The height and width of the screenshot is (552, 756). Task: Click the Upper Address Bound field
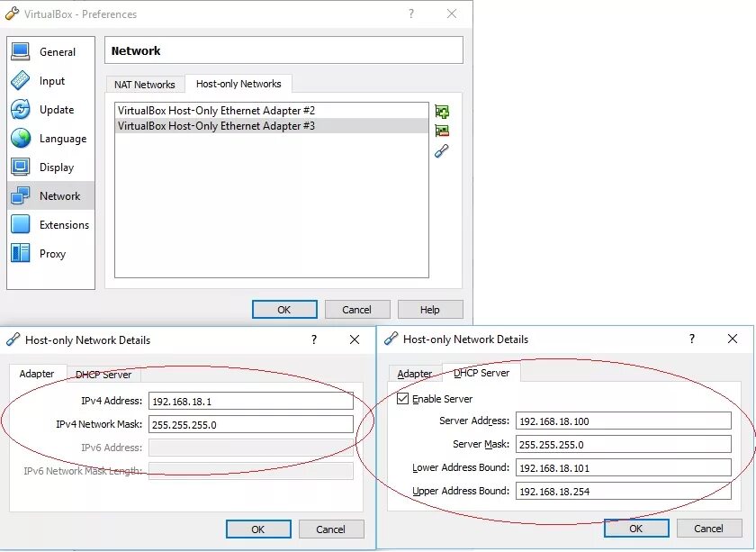click(x=624, y=491)
